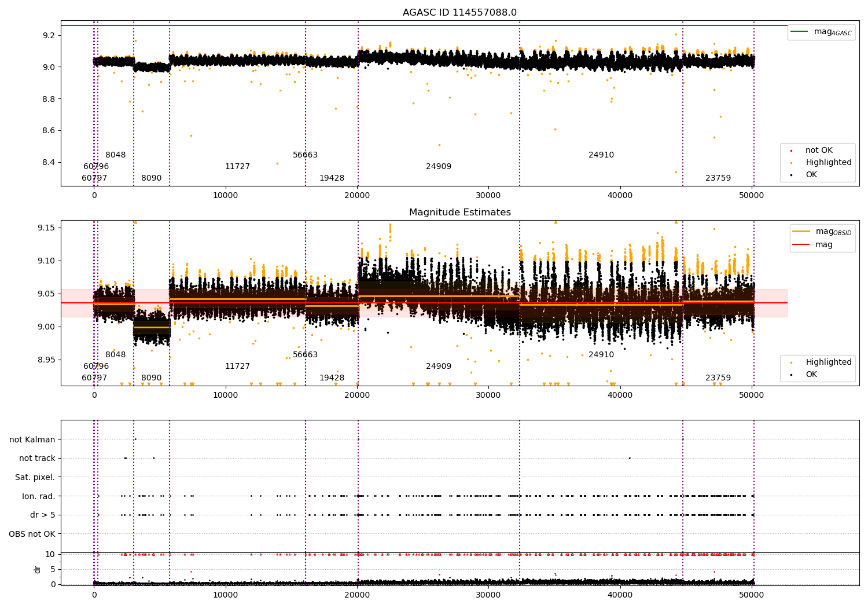Click OBSID label 8048 in top plot
The height and width of the screenshot is (608, 868).
115,155
